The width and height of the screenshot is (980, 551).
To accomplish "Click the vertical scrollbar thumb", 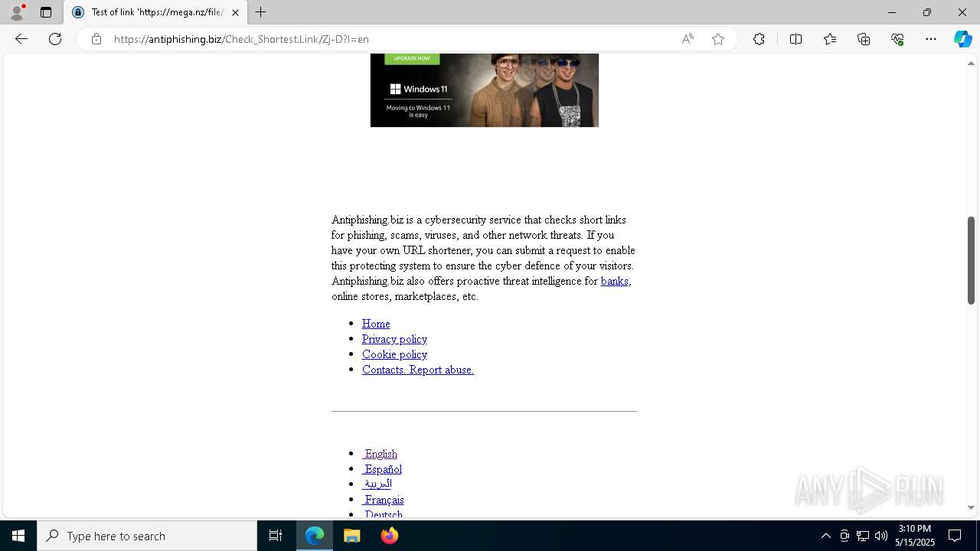I will point(971,260).
